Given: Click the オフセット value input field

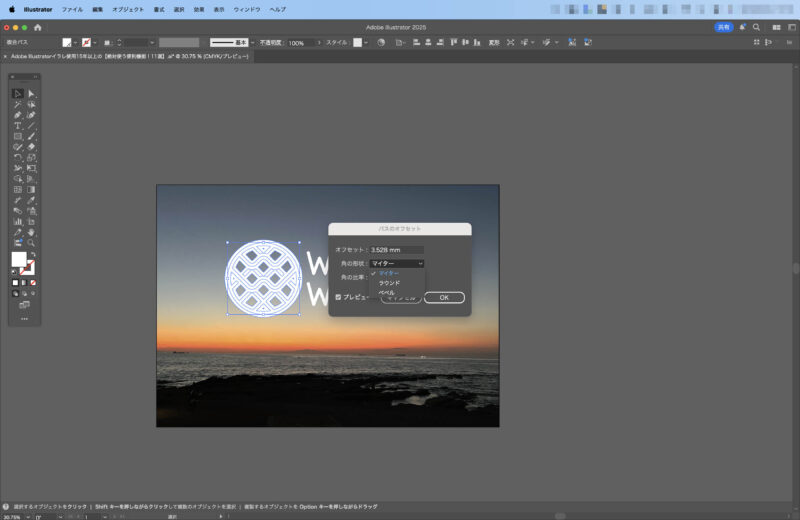Looking at the screenshot, I should click(x=396, y=249).
